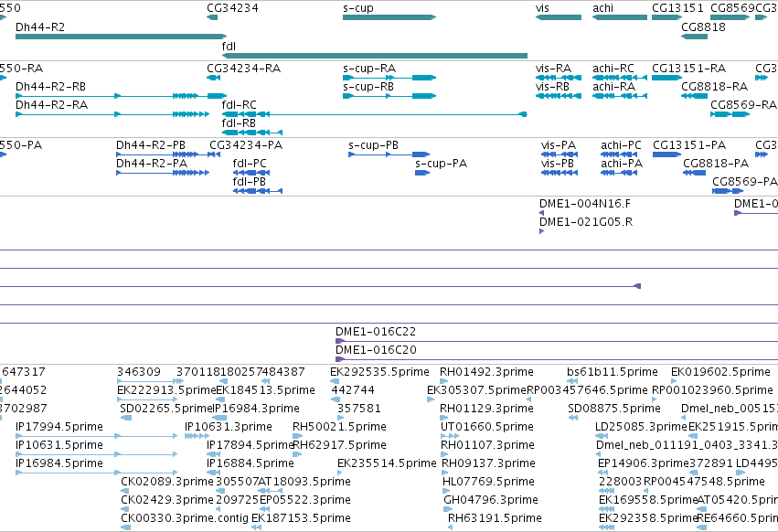This screenshot has height=532, width=778.
Task: Click the IP16984.5prime EST label
Action: pos(59,463)
